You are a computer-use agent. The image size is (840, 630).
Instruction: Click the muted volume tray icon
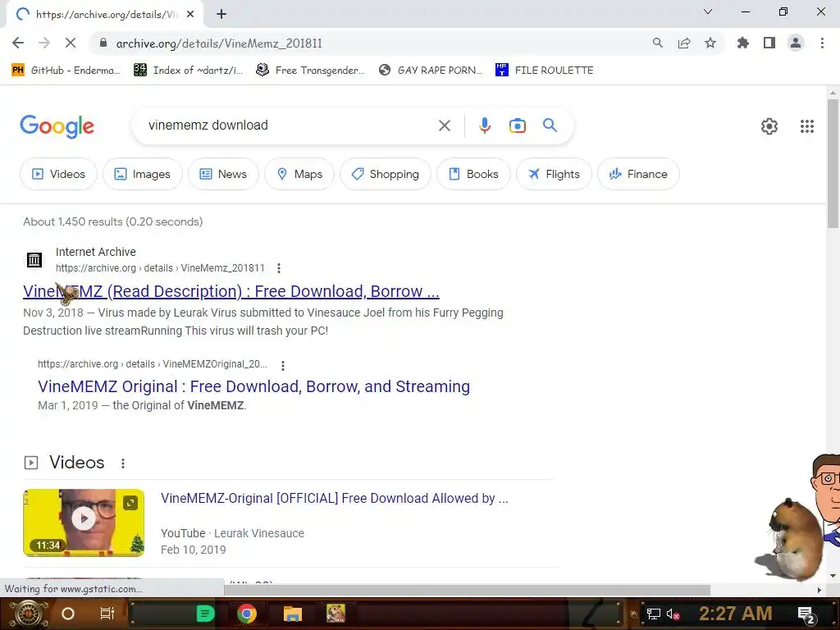pyautogui.click(x=673, y=614)
